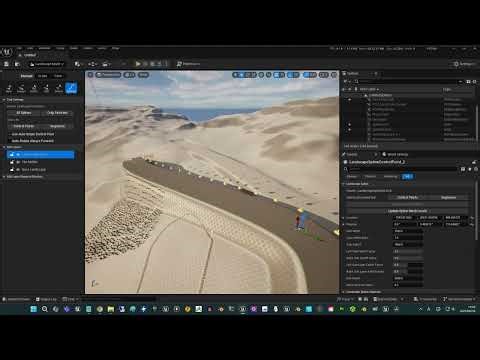Open the Landscape Mode selector dropdown
This screenshot has width=480, height=360.
(x=46, y=64)
